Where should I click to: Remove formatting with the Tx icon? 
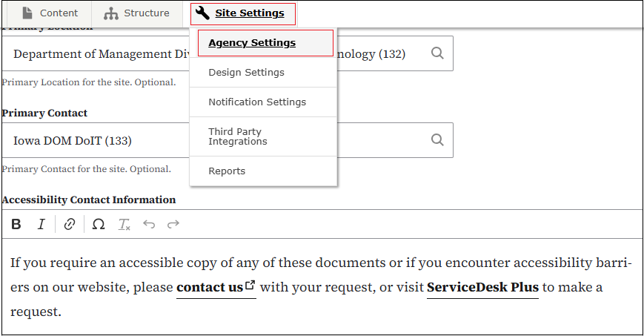pos(124,224)
